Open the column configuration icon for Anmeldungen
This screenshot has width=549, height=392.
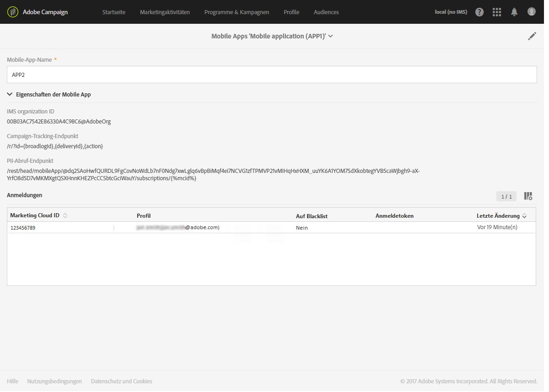point(528,196)
